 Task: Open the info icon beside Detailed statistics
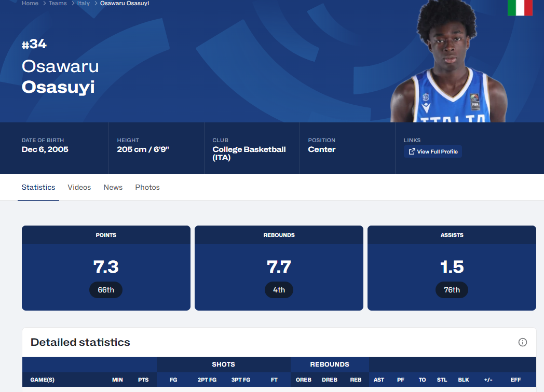pos(523,342)
